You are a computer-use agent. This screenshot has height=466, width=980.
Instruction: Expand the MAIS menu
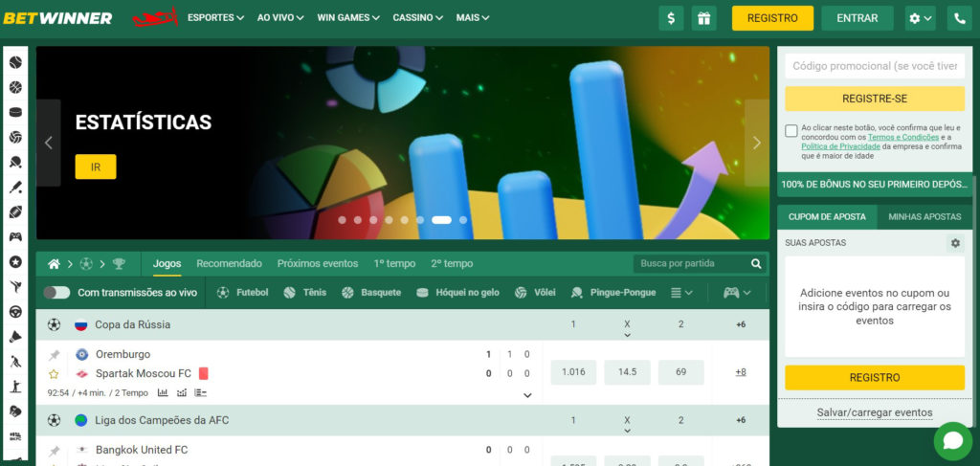[x=473, y=18]
